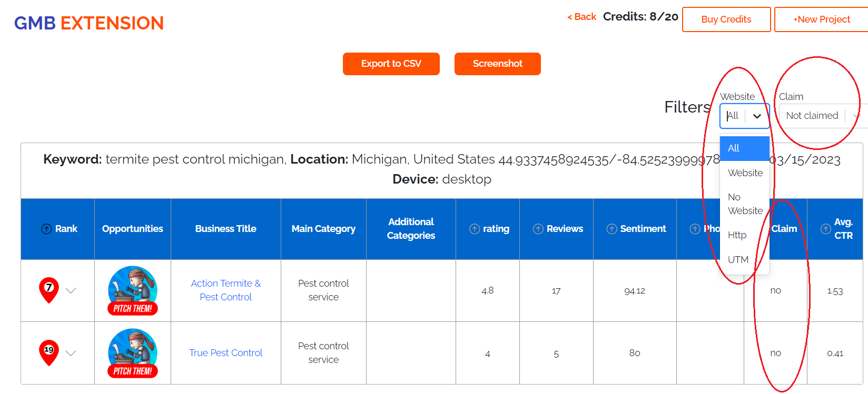The height and width of the screenshot is (394, 868).
Task: Click the GMB EXTENSION logo
Action: tap(89, 23)
